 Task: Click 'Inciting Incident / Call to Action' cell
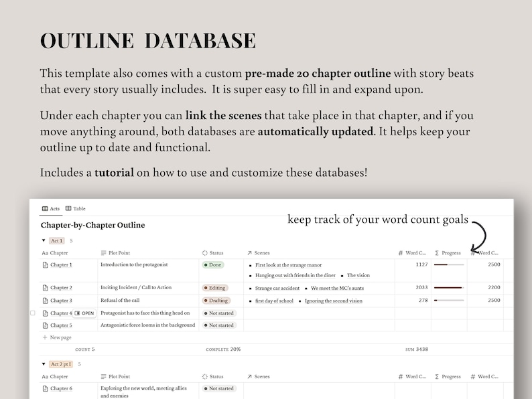[x=136, y=287]
